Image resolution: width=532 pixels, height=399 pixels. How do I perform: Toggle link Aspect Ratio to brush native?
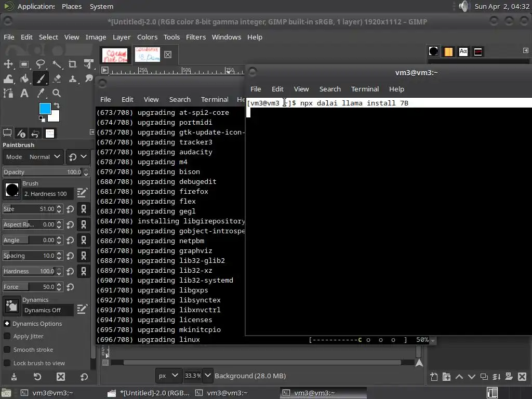coord(84,224)
